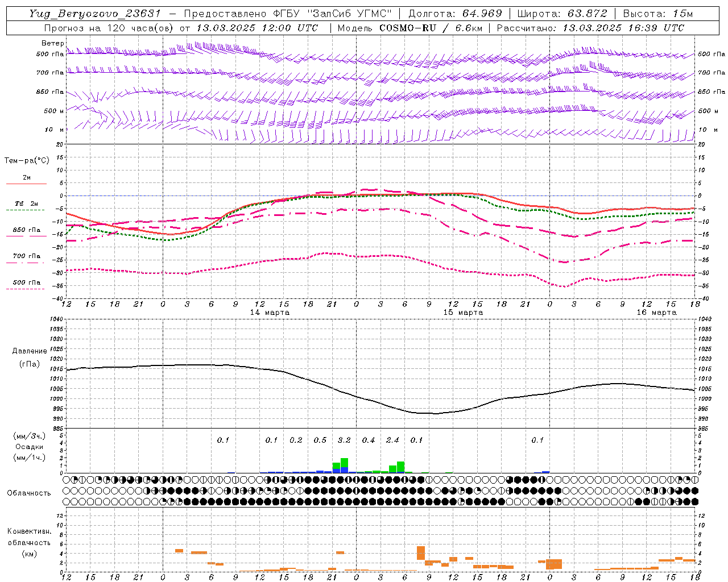728x582 pixels.
Task: Click the 985 pressure axis value on right
Action: 704,429
